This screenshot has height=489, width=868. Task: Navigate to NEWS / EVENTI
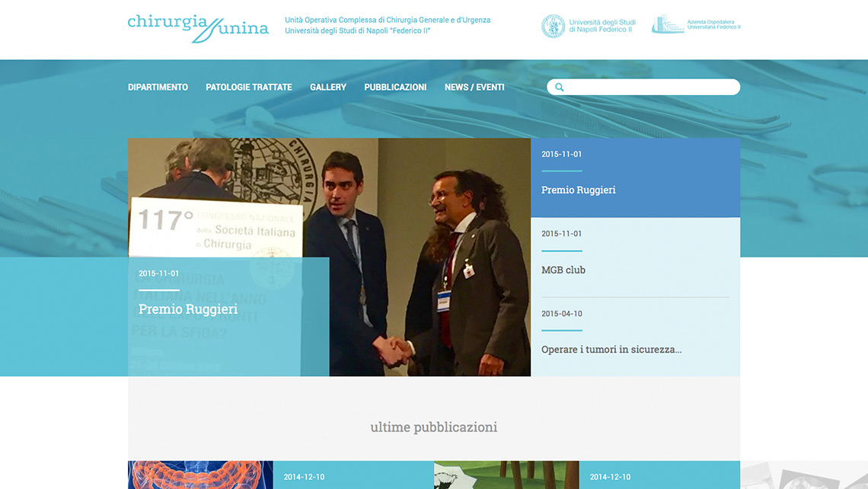(x=474, y=88)
